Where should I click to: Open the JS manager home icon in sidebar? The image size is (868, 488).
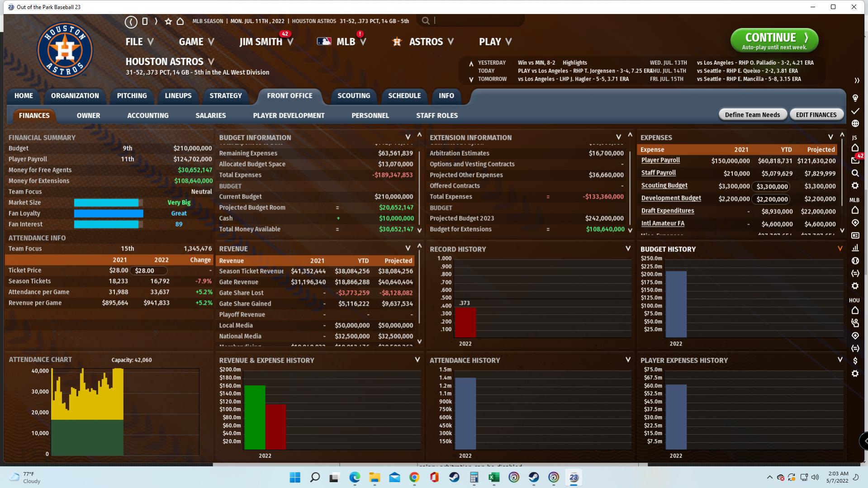pos(855,147)
